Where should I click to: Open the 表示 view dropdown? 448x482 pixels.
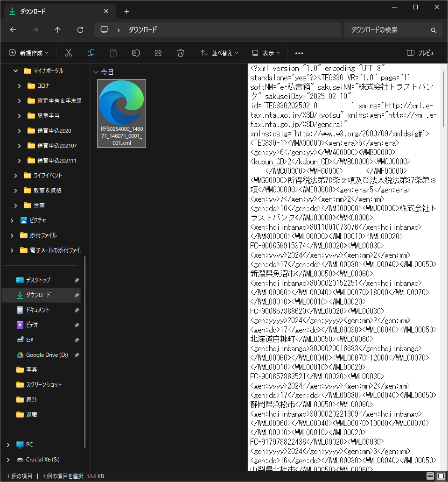pos(266,53)
